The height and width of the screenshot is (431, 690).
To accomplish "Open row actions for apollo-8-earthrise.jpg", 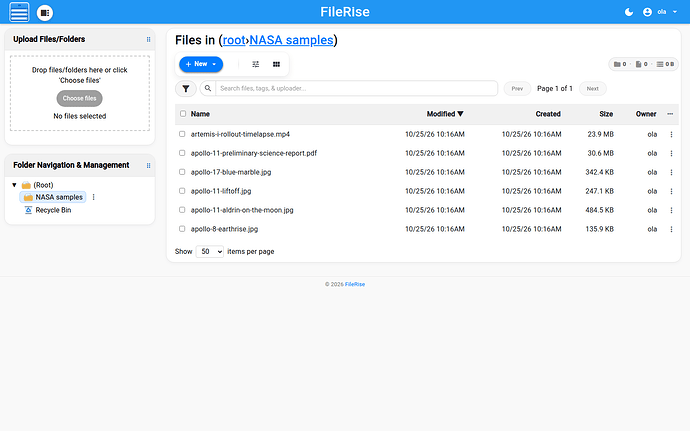I will tap(671, 229).
